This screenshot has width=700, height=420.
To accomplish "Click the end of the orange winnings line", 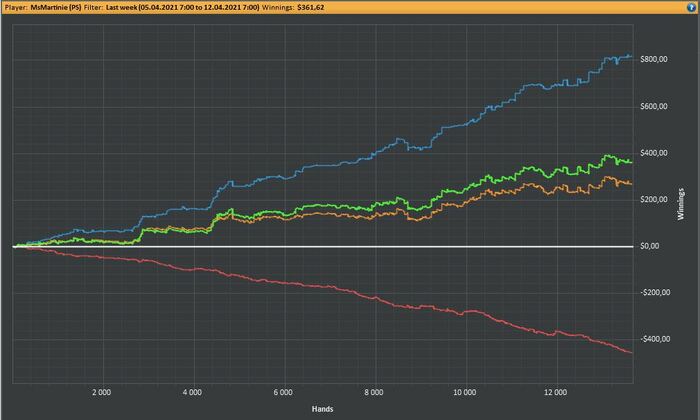I will [631, 184].
